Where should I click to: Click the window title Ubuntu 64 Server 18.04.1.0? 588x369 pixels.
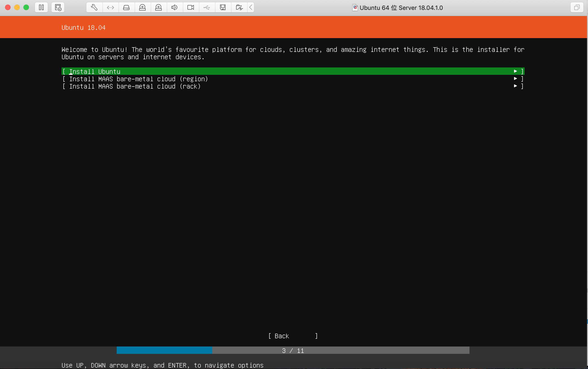point(401,8)
